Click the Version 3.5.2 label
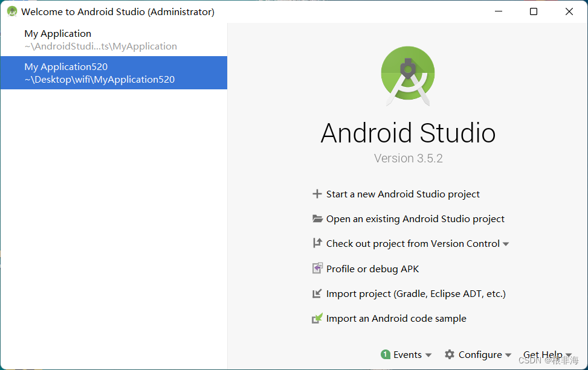Screen dimensions: 588x370 [408, 158]
